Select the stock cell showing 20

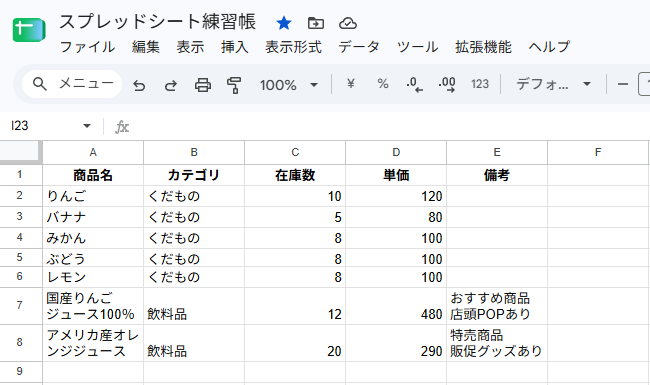click(295, 343)
